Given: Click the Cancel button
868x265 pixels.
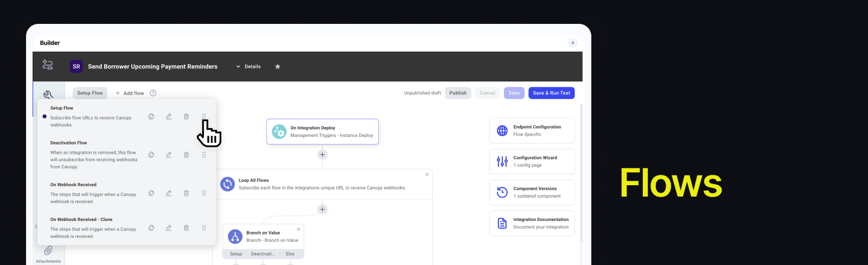Looking at the screenshot, I should coord(487,93).
